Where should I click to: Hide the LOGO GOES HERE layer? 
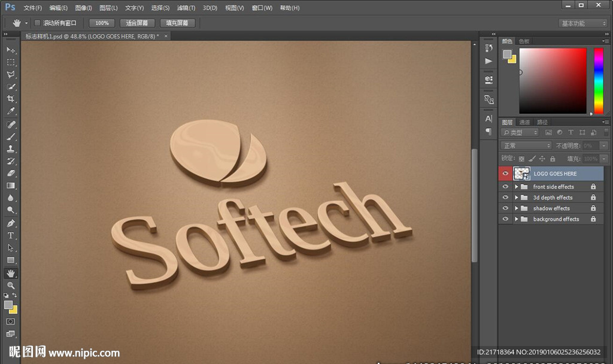(x=505, y=174)
